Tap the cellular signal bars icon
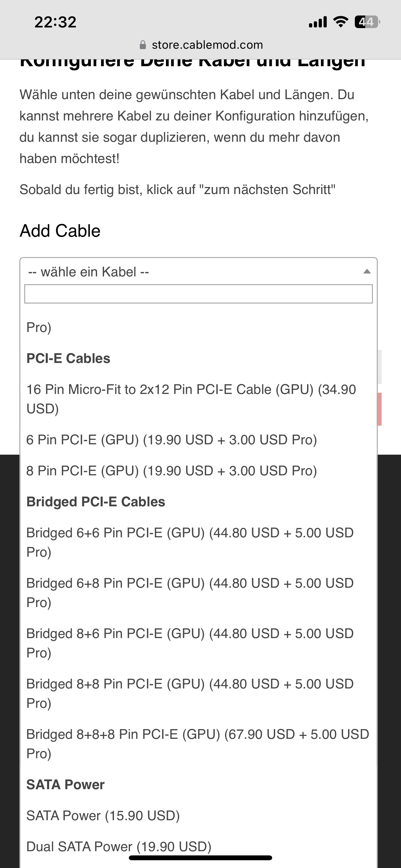 318,22
